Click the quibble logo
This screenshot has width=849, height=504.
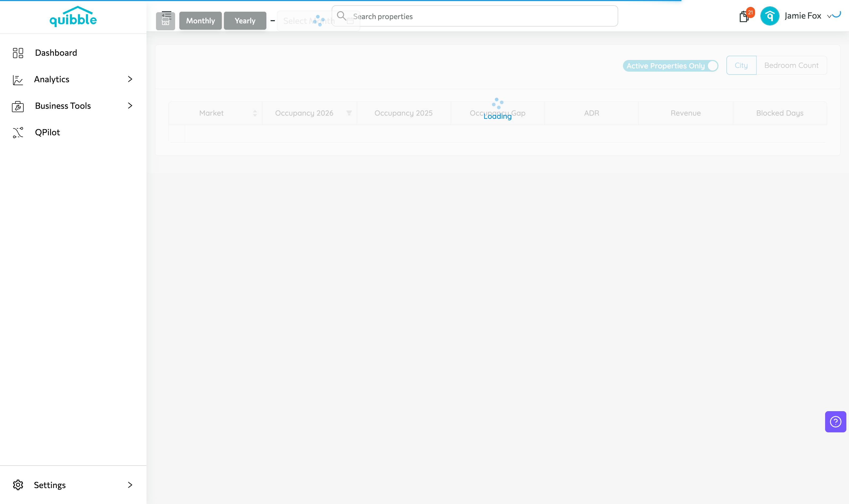[x=73, y=16]
